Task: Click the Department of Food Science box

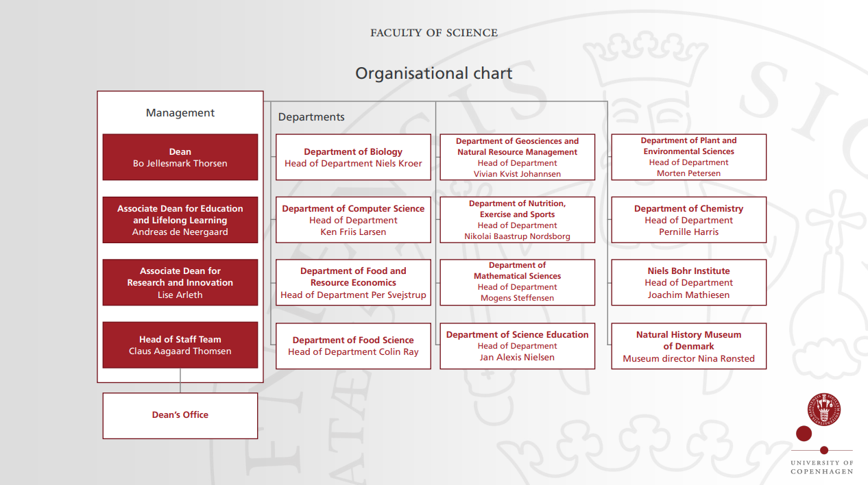Action: pyautogui.click(x=352, y=345)
